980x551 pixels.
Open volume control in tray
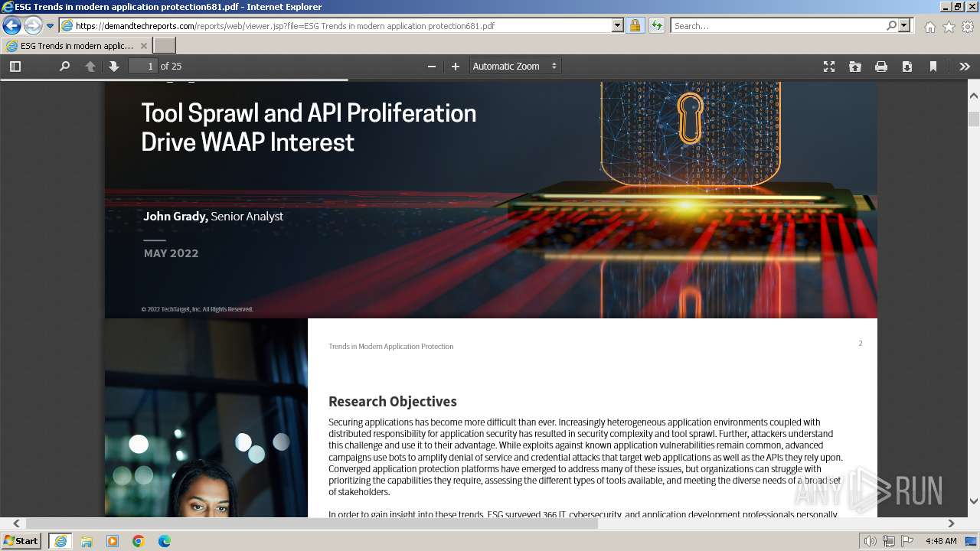click(x=870, y=541)
